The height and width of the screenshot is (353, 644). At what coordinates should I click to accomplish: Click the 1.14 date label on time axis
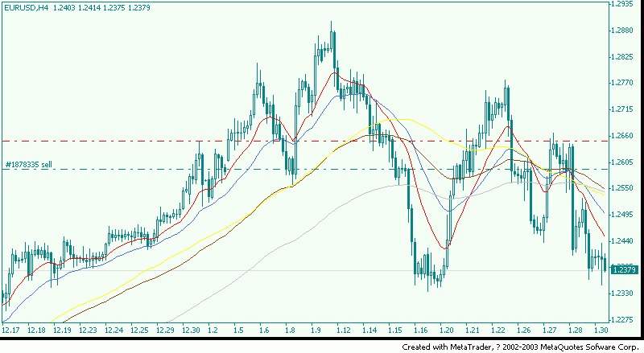369,330
